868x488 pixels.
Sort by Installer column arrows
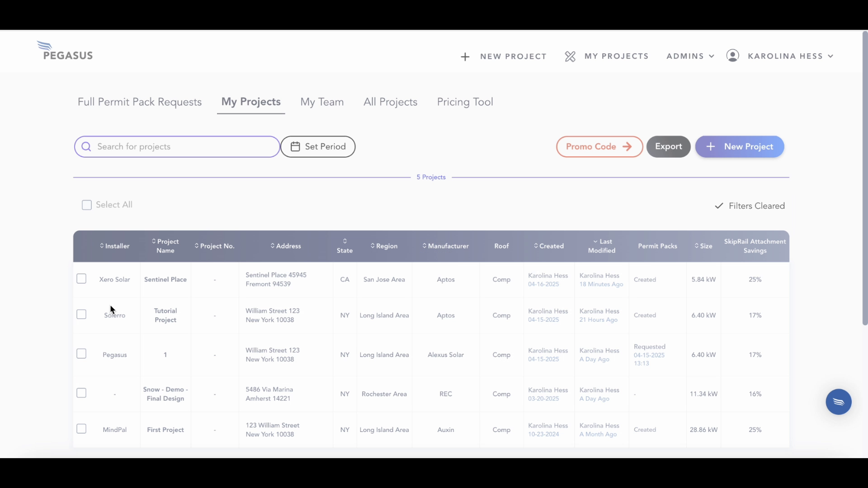tap(102, 246)
